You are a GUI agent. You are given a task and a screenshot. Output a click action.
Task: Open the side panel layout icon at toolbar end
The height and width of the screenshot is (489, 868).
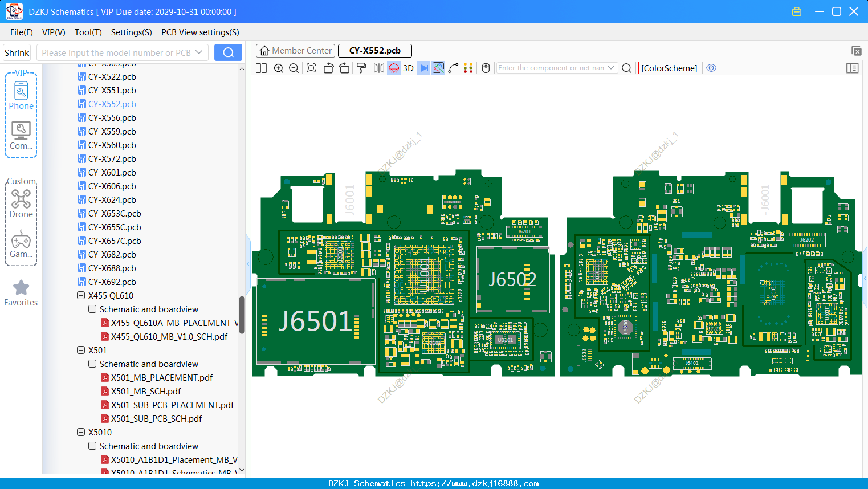click(853, 68)
